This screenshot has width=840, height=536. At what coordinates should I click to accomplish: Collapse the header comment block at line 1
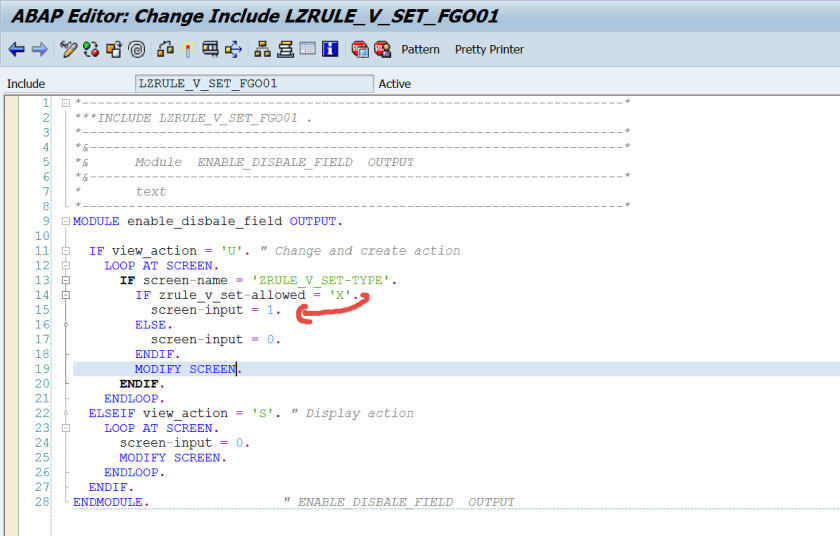[65, 103]
